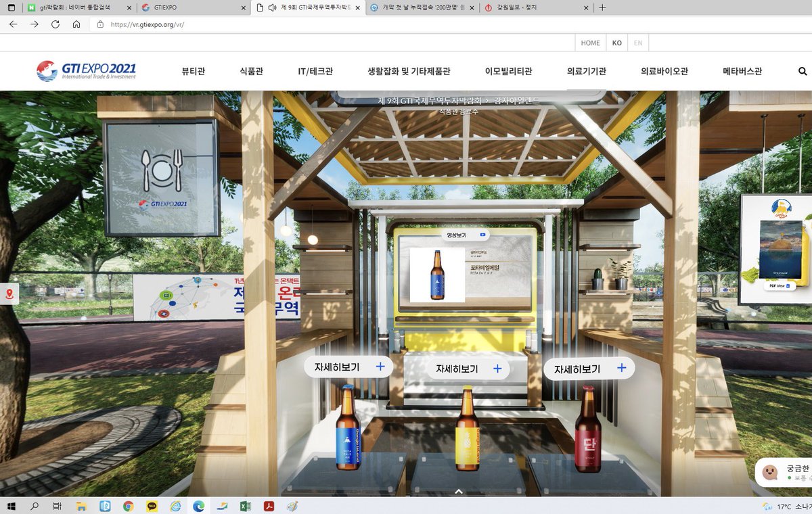This screenshot has width=812, height=514.
Task: Click the browser home icon
Action: [76, 24]
